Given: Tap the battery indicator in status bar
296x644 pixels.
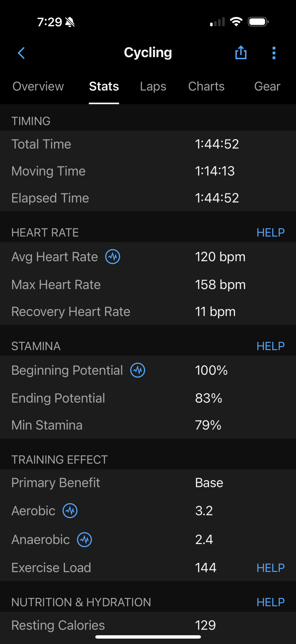Looking at the screenshot, I should click(x=258, y=22).
